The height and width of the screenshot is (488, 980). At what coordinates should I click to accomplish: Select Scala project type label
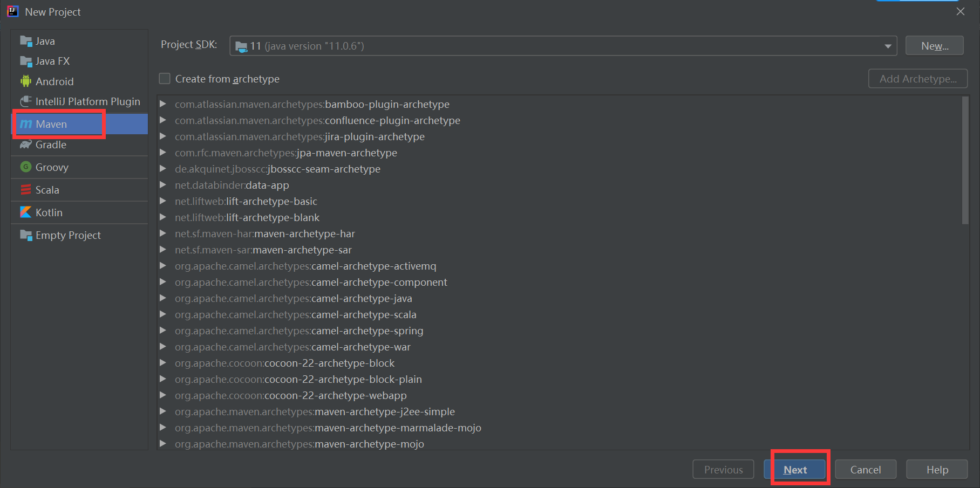click(x=47, y=190)
